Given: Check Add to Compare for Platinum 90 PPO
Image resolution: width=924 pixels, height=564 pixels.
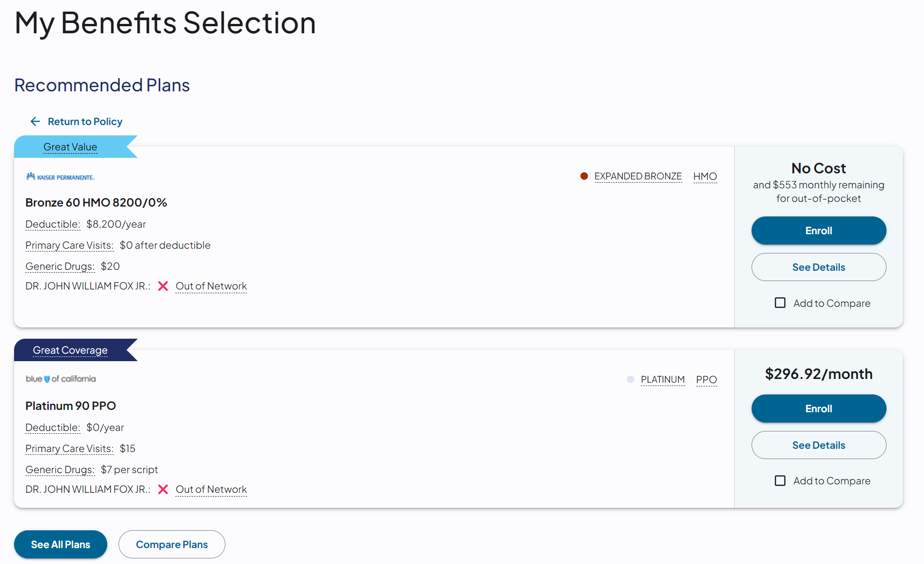Looking at the screenshot, I should pyautogui.click(x=780, y=481).
